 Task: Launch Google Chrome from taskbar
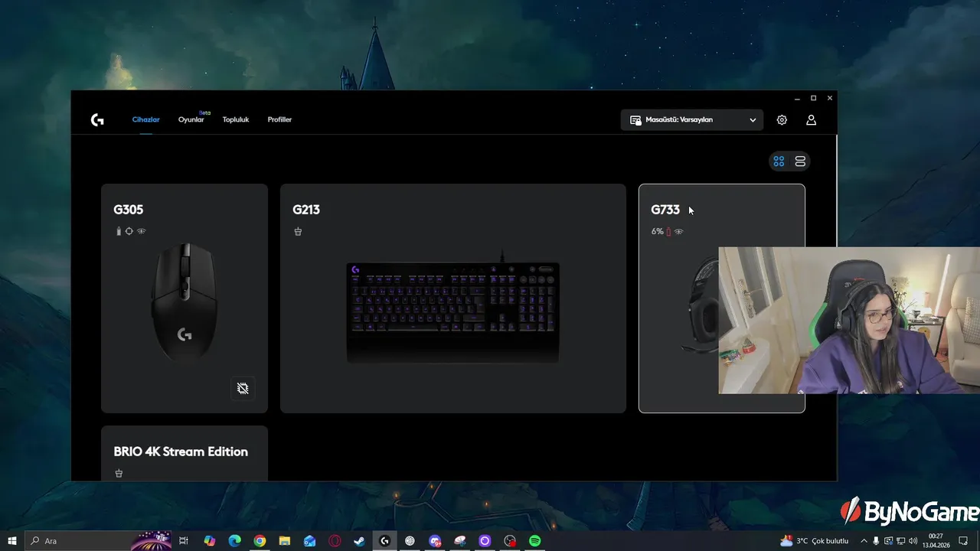pos(260,541)
